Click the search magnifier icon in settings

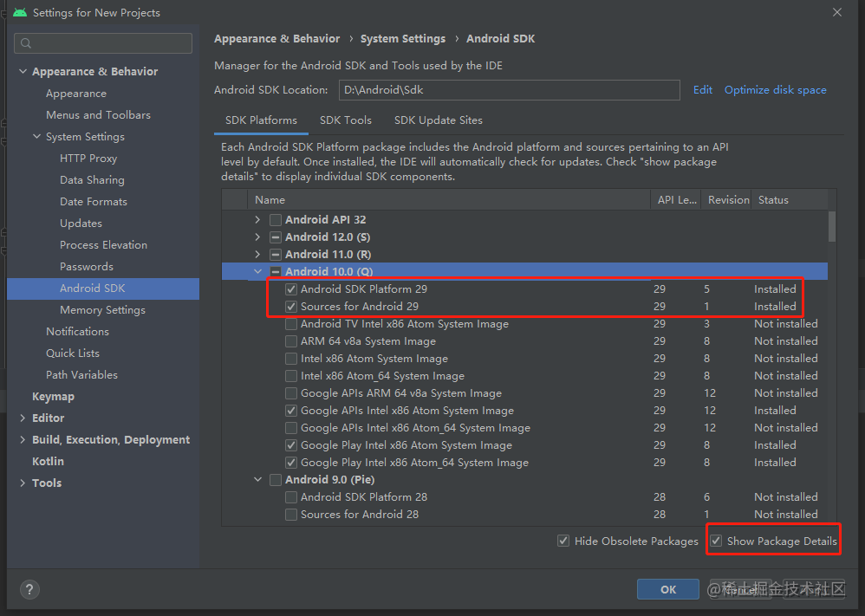click(x=26, y=43)
